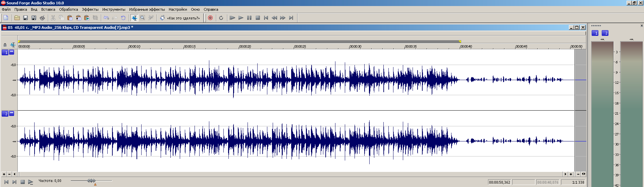The height and width of the screenshot is (187, 644).
Task: Go to end in the data window transport
Action: coord(14,182)
